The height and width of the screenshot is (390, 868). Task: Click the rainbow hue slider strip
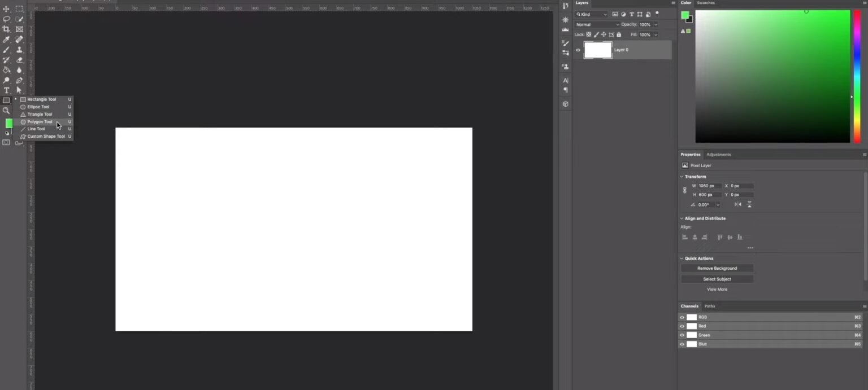pos(857,76)
